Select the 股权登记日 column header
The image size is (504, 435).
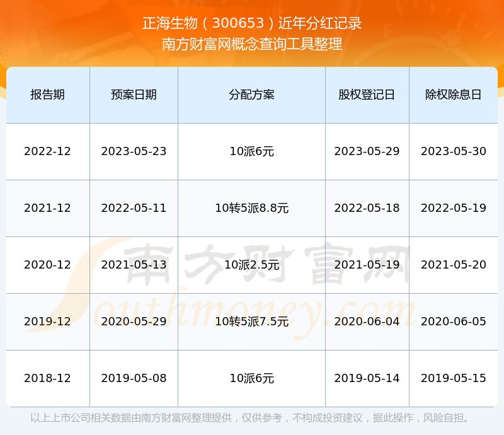pos(367,95)
